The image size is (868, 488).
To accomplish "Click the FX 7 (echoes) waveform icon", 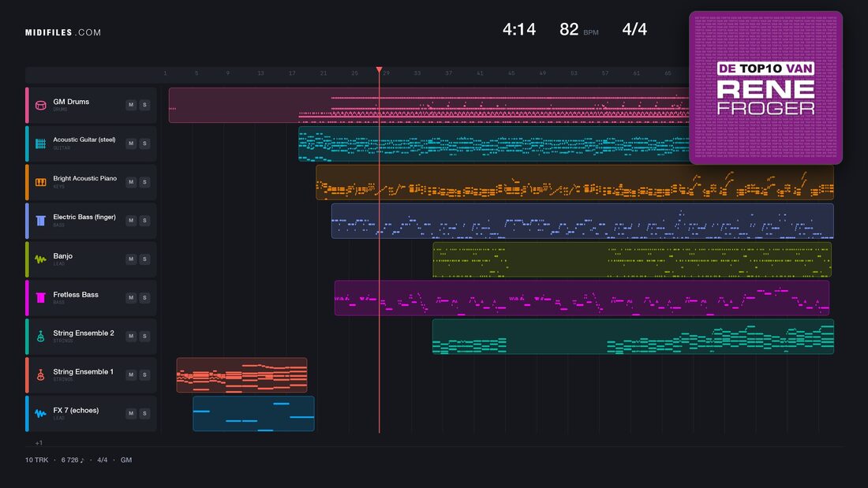I will (x=40, y=413).
